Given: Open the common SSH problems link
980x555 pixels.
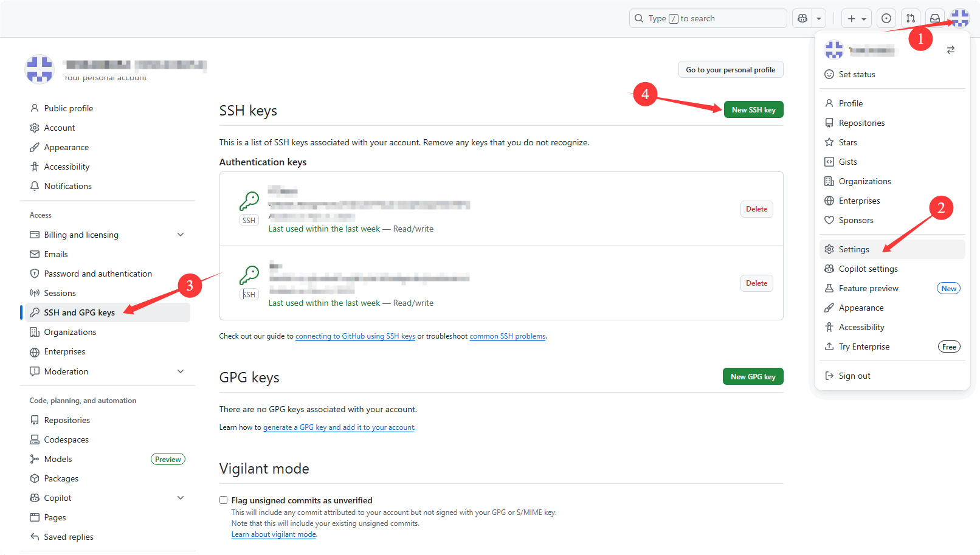Looking at the screenshot, I should (507, 336).
